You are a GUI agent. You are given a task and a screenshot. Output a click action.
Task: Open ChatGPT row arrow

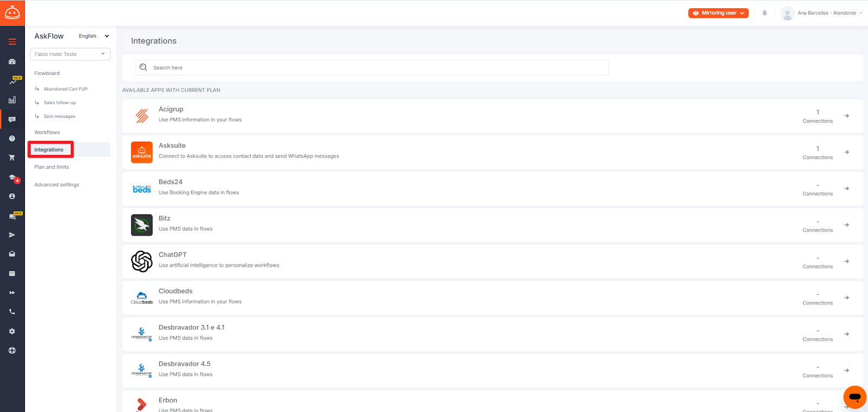tap(846, 261)
